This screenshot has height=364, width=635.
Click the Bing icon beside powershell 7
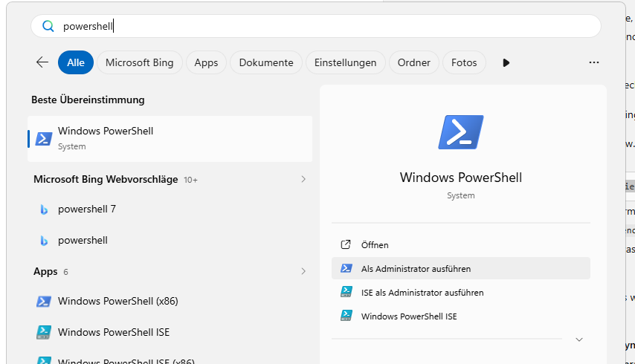[x=44, y=209]
